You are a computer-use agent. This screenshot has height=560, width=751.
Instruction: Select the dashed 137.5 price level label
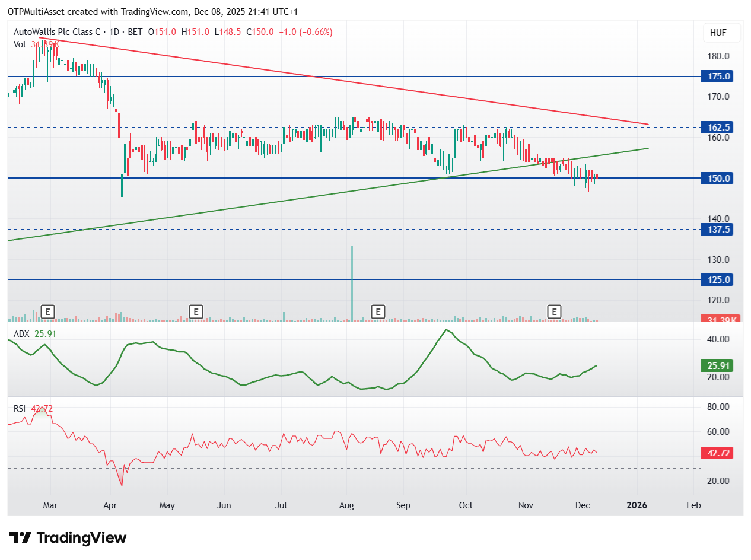point(716,230)
